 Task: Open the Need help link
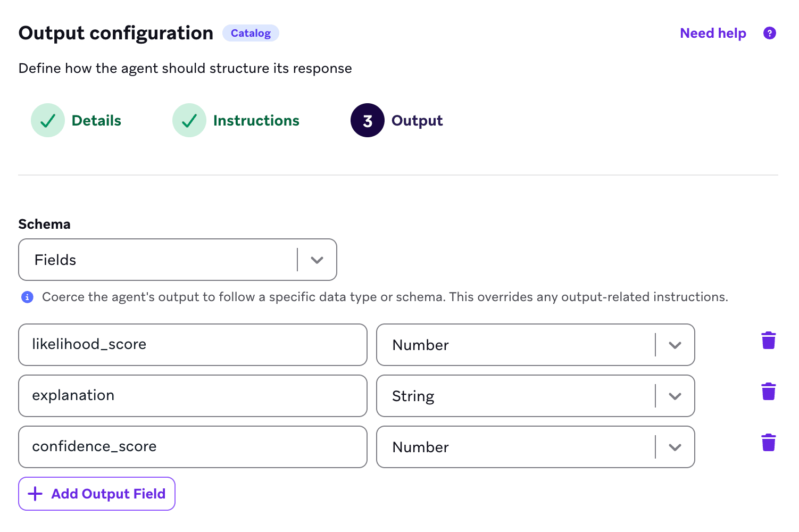point(713,34)
